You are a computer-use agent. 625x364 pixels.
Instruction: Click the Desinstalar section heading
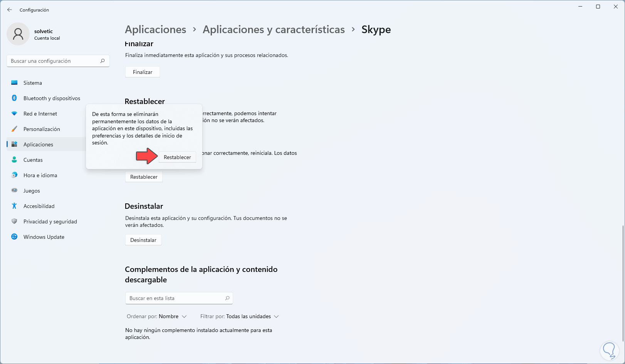pos(144,206)
